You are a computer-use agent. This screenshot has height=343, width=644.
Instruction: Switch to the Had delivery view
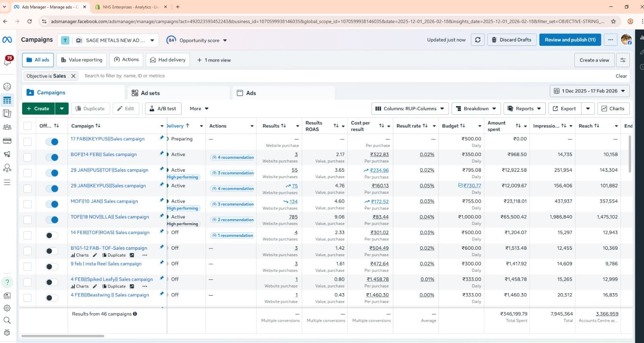tap(168, 60)
